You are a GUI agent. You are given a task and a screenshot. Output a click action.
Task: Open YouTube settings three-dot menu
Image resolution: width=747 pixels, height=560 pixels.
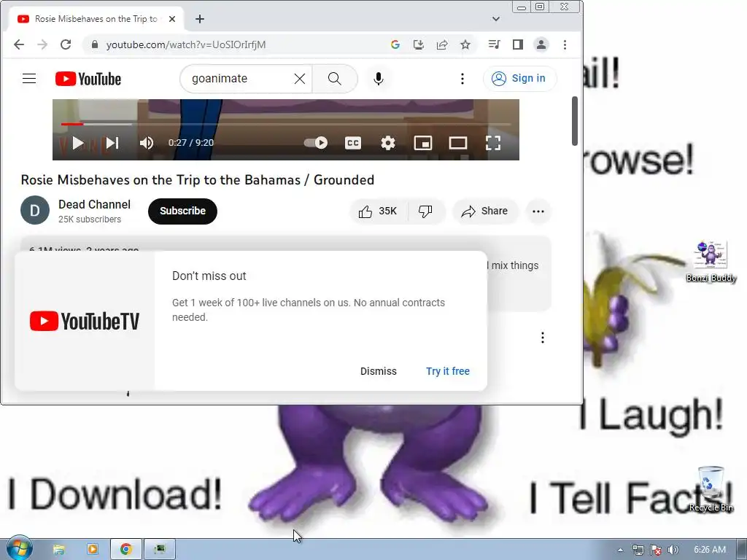pyautogui.click(x=462, y=79)
